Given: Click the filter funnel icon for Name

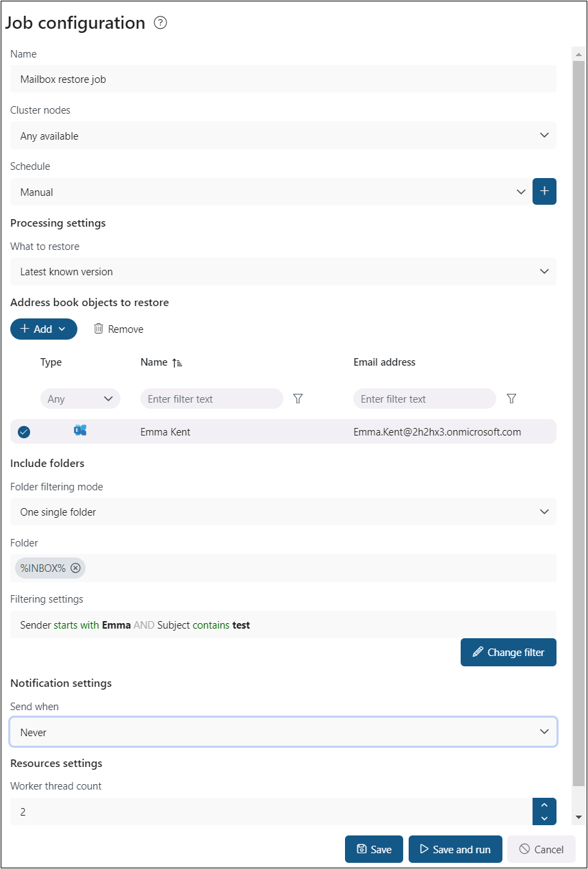Looking at the screenshot, I should click(x=298, y=399).
